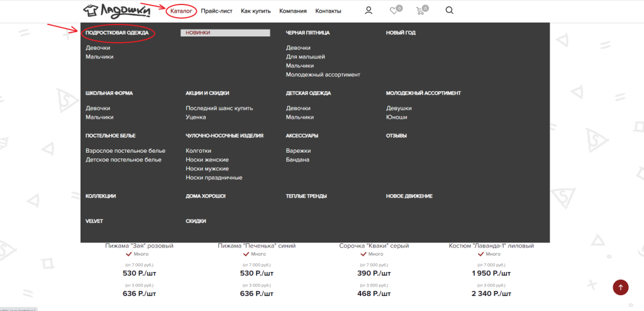Open Для малышей under Черная пятница
The image size is (644, 311).
(306, 57)
